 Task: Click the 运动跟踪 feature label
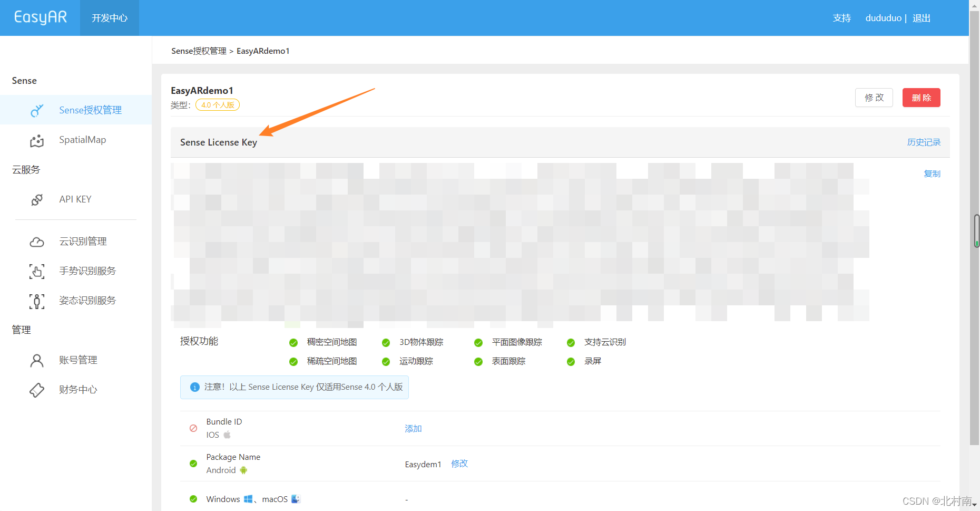[416, 361]
